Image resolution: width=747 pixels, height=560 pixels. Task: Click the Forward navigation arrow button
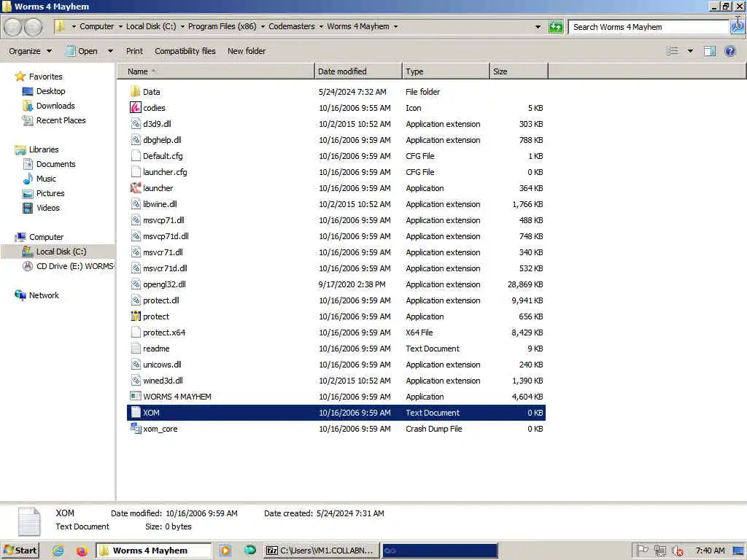33,27
